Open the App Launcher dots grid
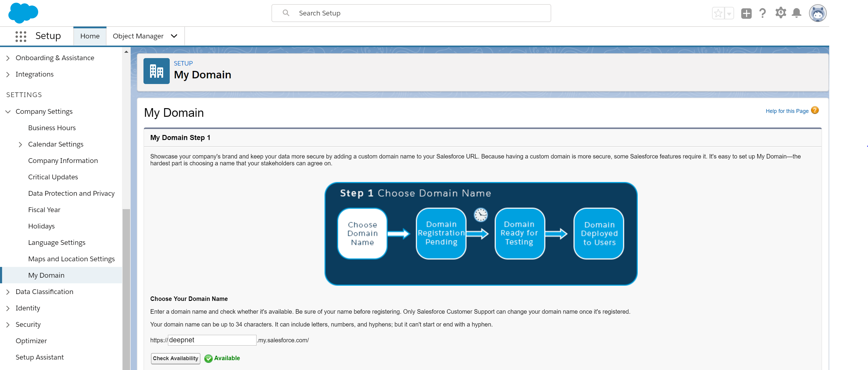The height and width of the screenshot is (370, 868). pos(21,36)
